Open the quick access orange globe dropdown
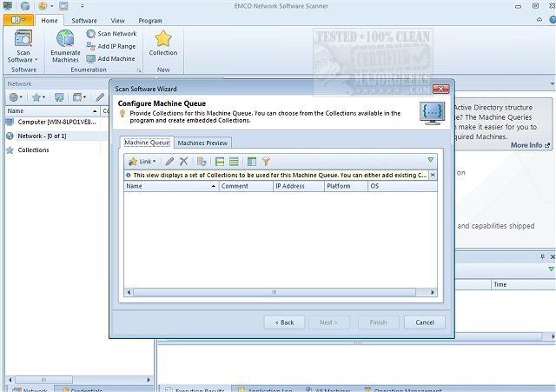 pyautogui.click(x=46, y=6)
